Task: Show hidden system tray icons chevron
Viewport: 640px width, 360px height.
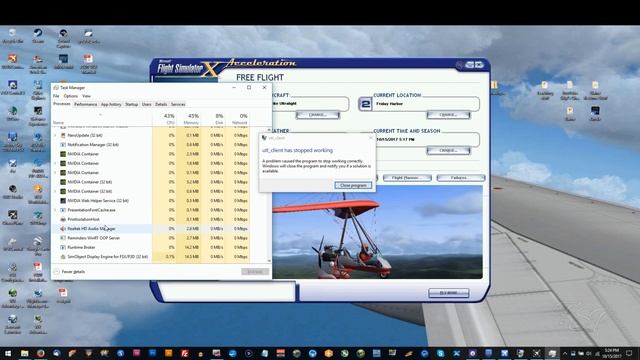Action: [565, 353]
